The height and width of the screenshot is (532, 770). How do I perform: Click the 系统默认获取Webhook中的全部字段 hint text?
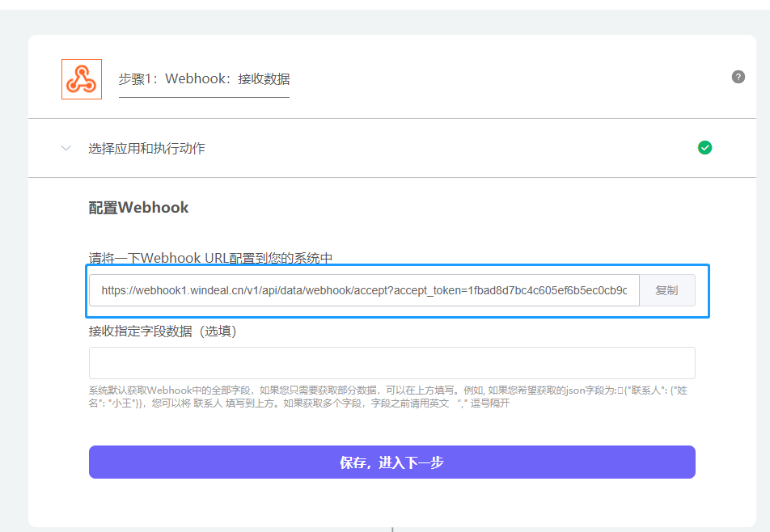click(x=388, y=396)
